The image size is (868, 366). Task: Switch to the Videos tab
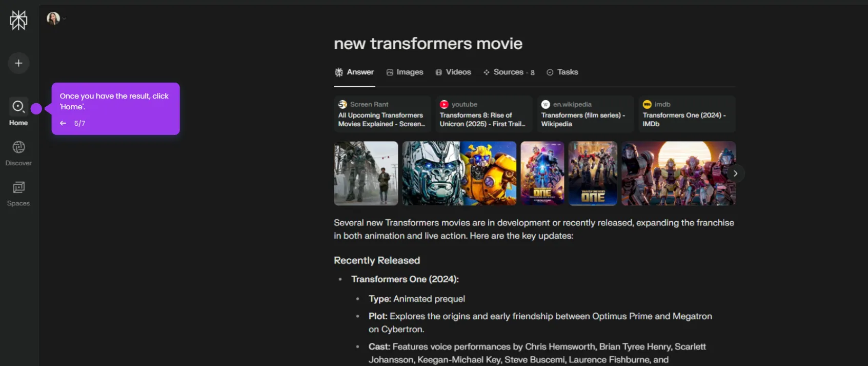(453, 72)
